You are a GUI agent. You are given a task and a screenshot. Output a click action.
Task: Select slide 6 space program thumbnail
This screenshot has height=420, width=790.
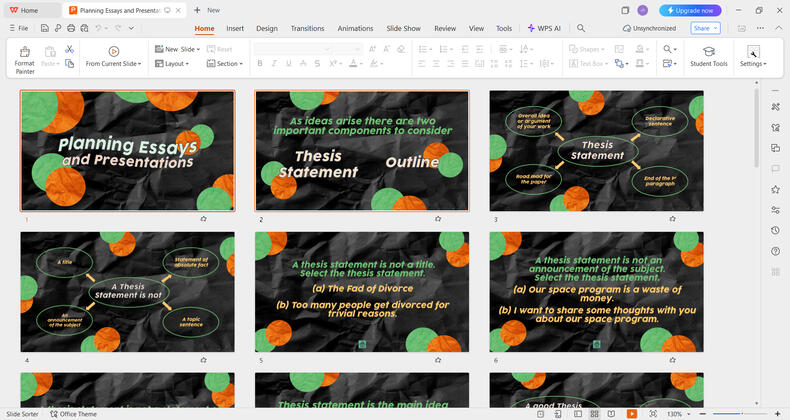pos(597,292)
